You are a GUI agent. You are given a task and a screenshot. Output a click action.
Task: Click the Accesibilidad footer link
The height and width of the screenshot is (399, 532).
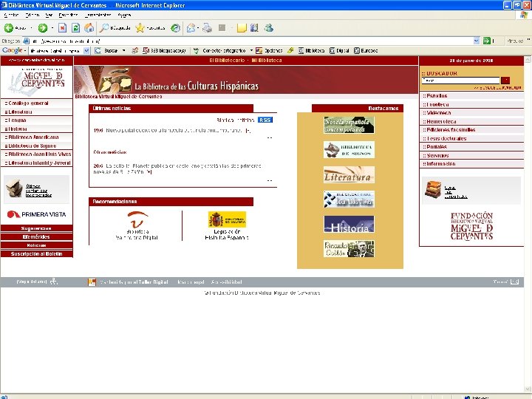click(x=227, y=282)
